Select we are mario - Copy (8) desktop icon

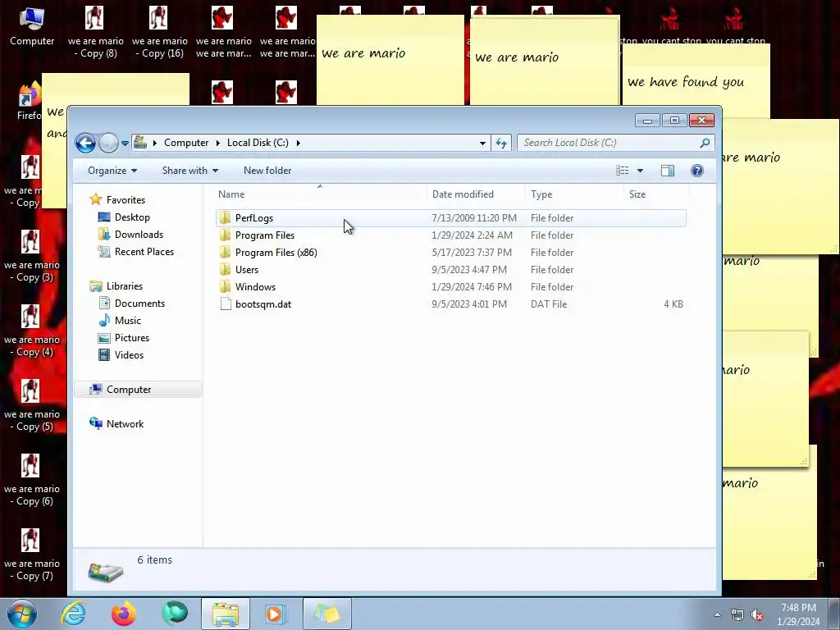95,32
